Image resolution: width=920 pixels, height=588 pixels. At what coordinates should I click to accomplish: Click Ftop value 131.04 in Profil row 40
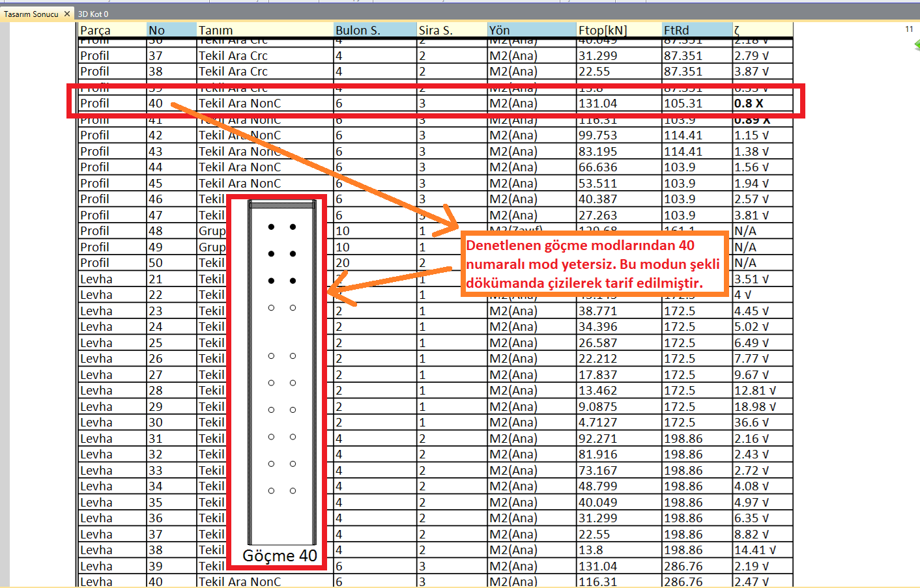click(x=597, y=104)
